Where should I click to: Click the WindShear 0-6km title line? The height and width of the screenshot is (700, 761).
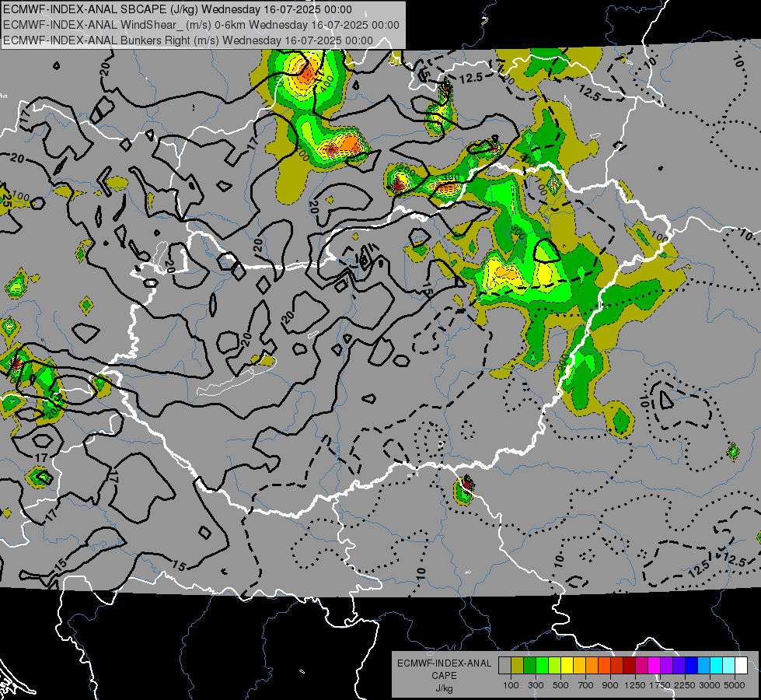tap(201, 25)
